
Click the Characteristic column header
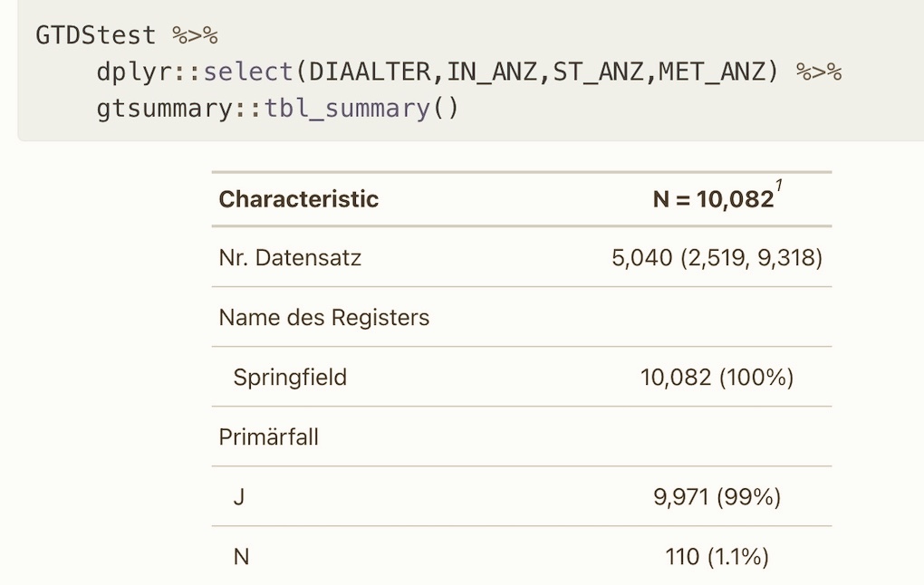coord(299,199)
